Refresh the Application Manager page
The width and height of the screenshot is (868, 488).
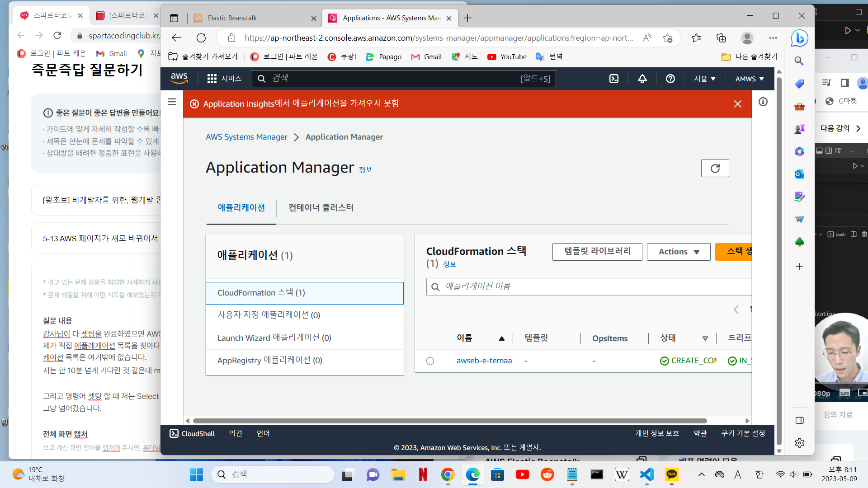coord(715,168)
